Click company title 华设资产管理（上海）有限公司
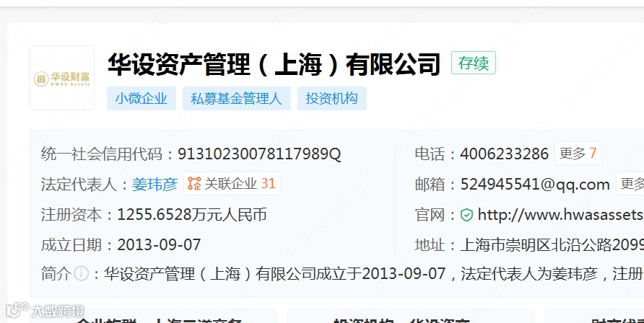Image resolution: width=644 pixels, height=323 pixels. coord(274,64)
